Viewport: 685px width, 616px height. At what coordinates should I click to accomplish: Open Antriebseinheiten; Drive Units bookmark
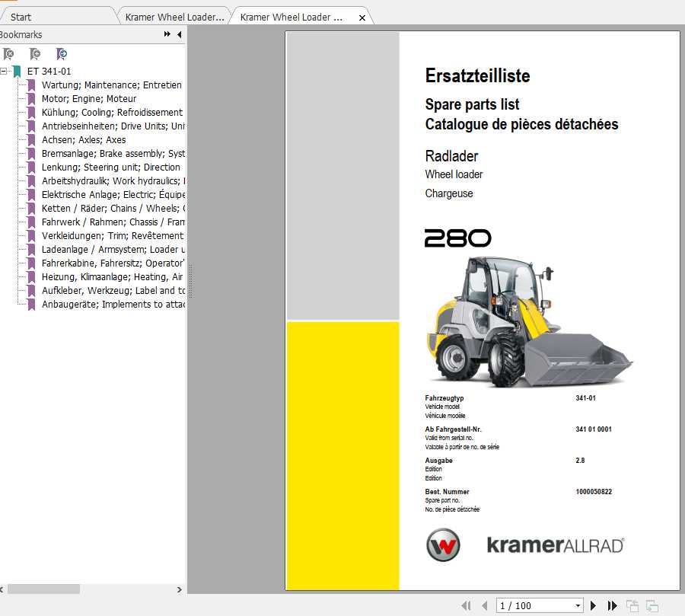pyautogui.click(x=113, y=126)
